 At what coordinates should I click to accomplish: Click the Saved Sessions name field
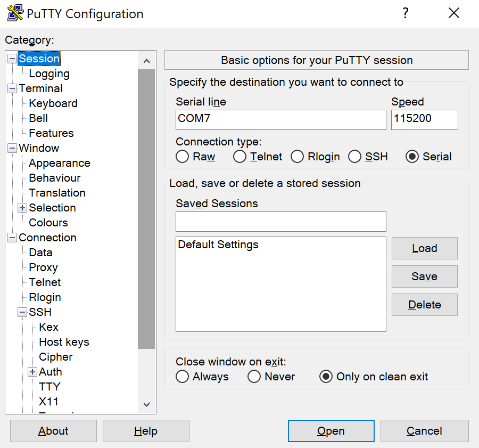coord(280,222)
